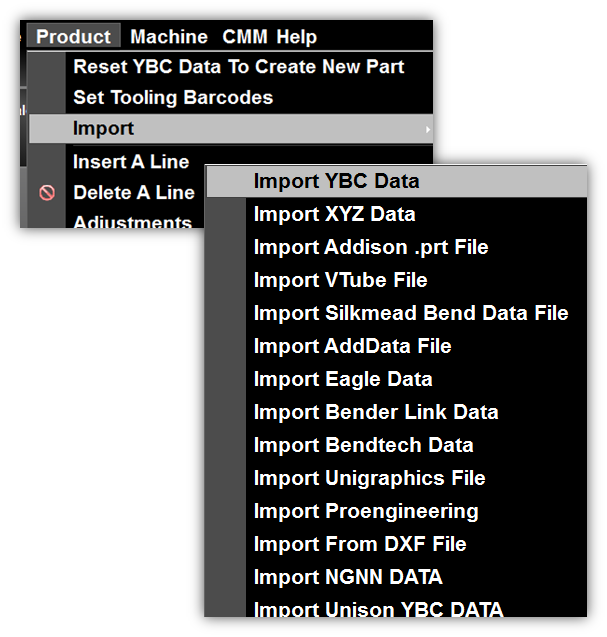Select Import AddData File
Viewport: 607px width, 637px height.
tap(352, 346)
